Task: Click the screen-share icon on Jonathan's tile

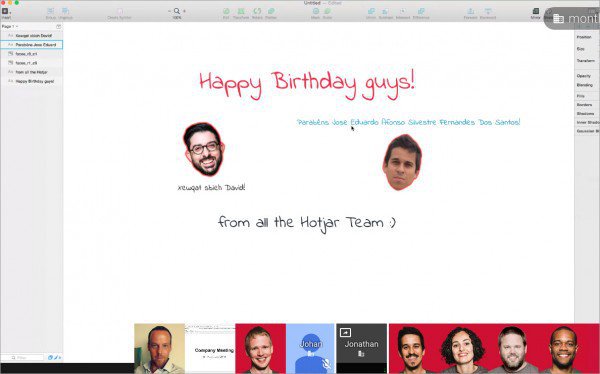Action: tap(345, 332)
